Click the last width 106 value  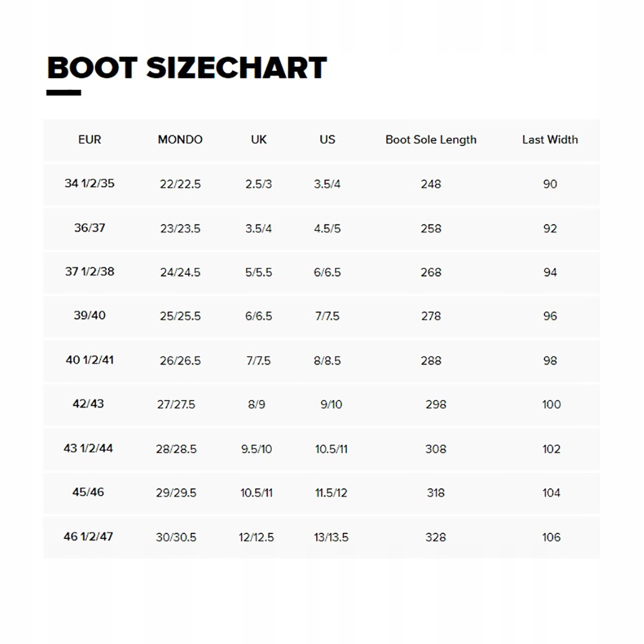551,537
